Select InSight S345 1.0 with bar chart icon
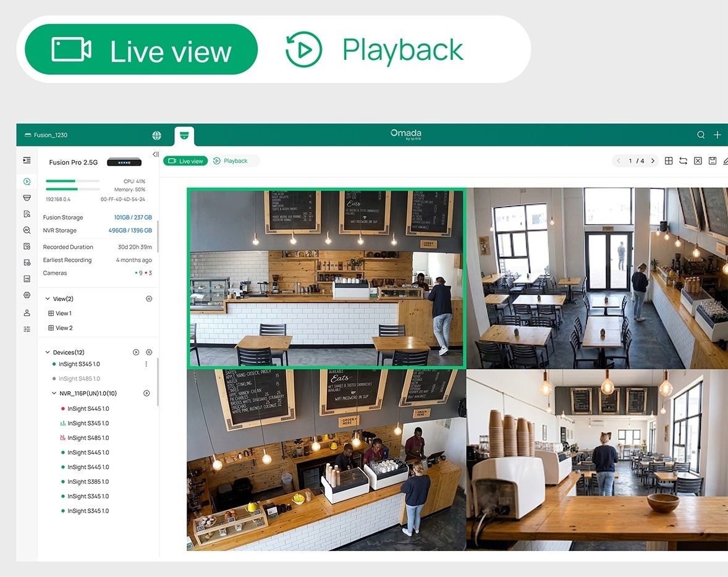The image size is (728, 577). 85,423
